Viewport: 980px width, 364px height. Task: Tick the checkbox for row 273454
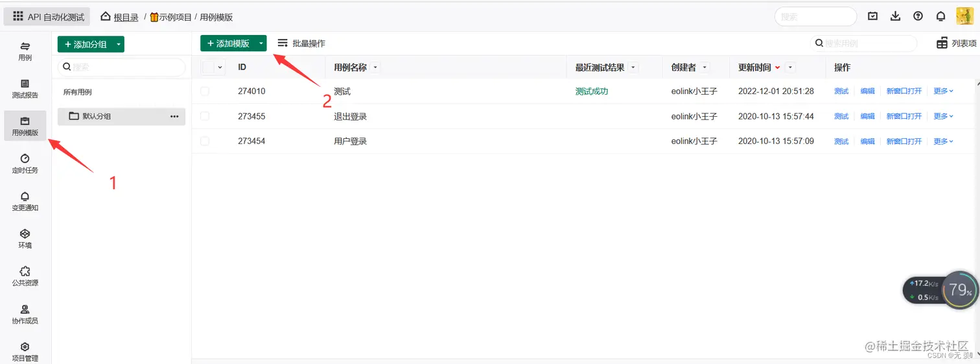[205, 141]
